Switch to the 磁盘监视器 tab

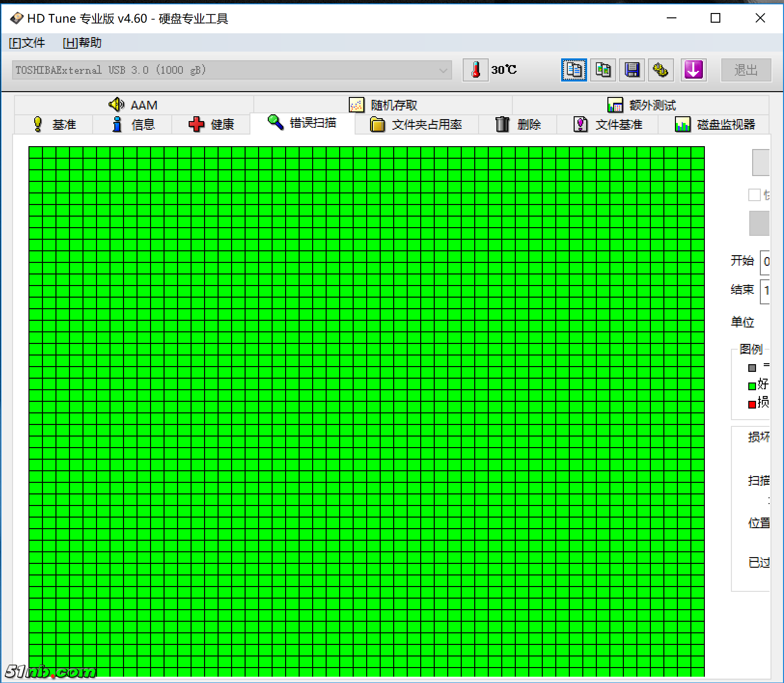coord(715,124)
